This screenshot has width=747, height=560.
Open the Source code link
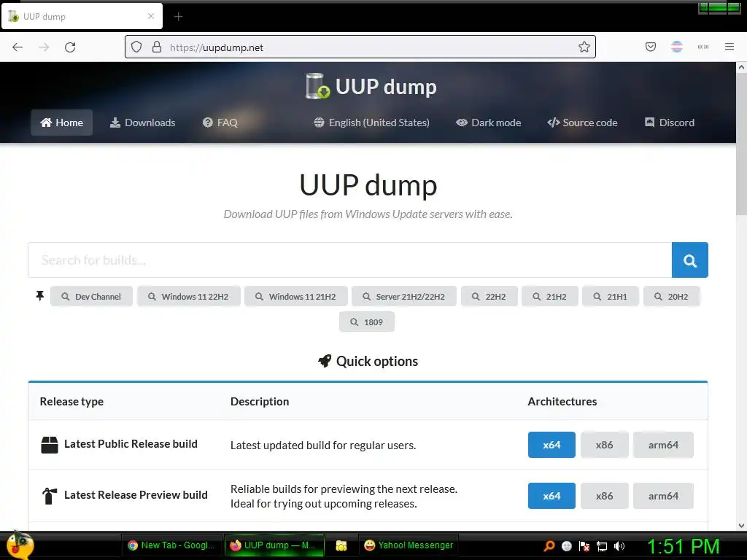(x=582, y=122)
